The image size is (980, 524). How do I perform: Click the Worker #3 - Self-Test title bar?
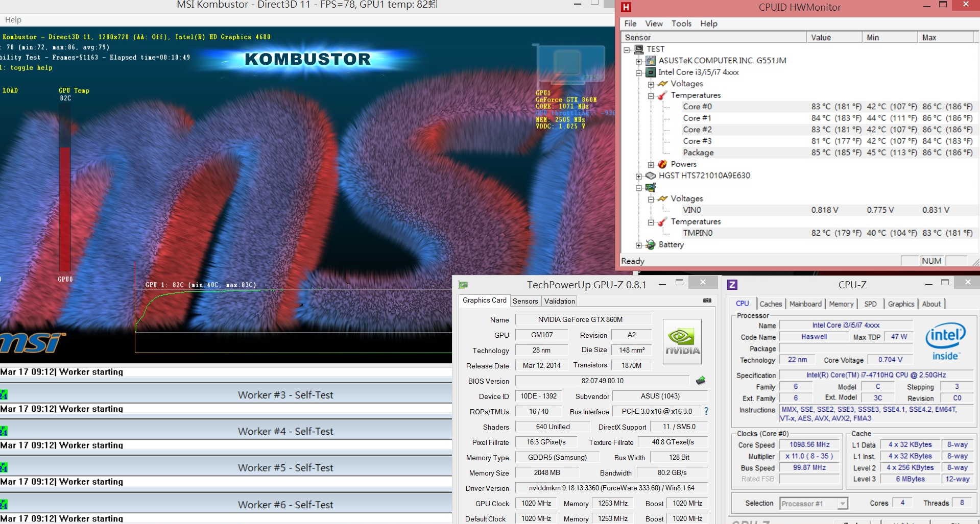[226, 395]
